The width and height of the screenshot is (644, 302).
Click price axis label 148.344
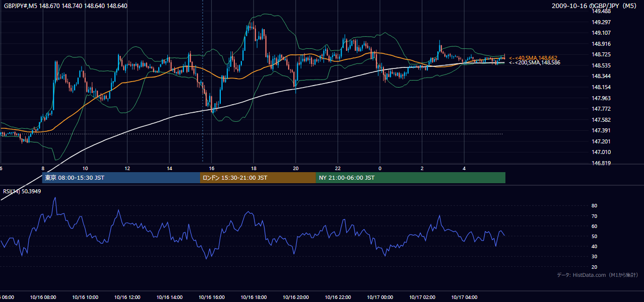pyautogui.click(x=601, y=77)
